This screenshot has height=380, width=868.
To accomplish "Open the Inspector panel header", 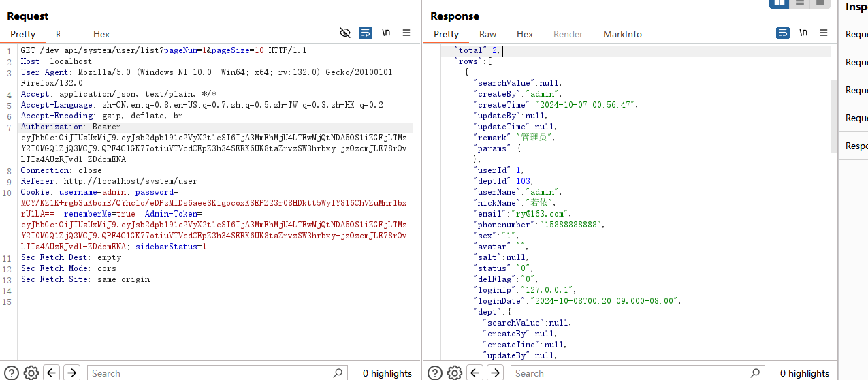I will (856, 7).
